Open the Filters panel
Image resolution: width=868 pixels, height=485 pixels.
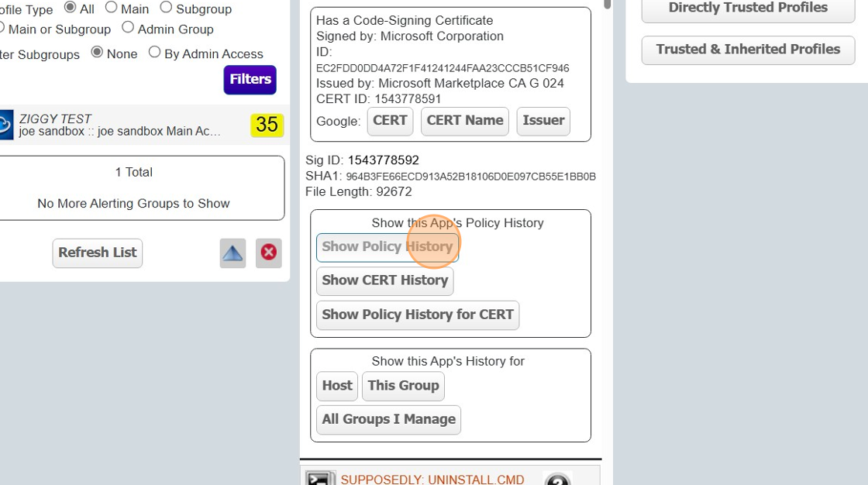tap(250, 80)
